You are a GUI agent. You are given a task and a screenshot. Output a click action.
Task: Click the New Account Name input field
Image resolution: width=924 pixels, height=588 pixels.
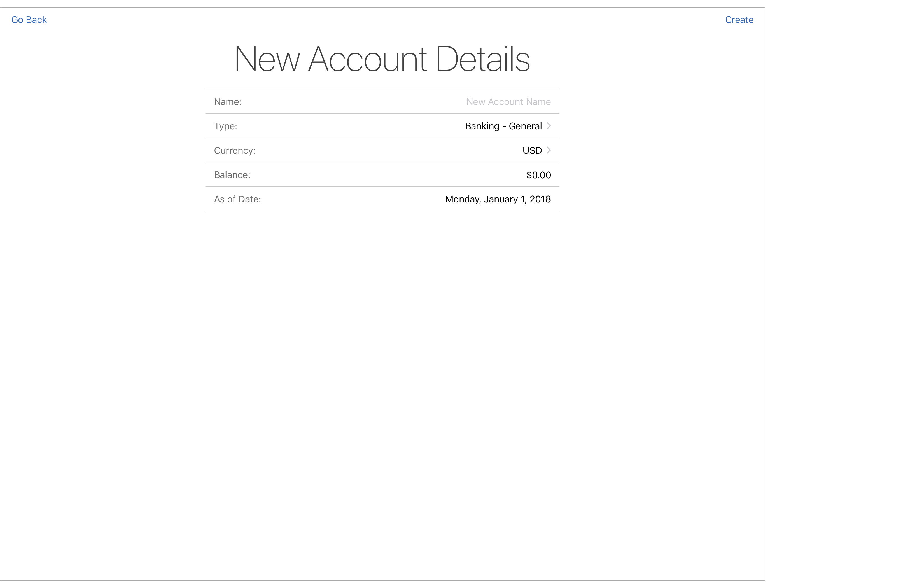[508, 101]
